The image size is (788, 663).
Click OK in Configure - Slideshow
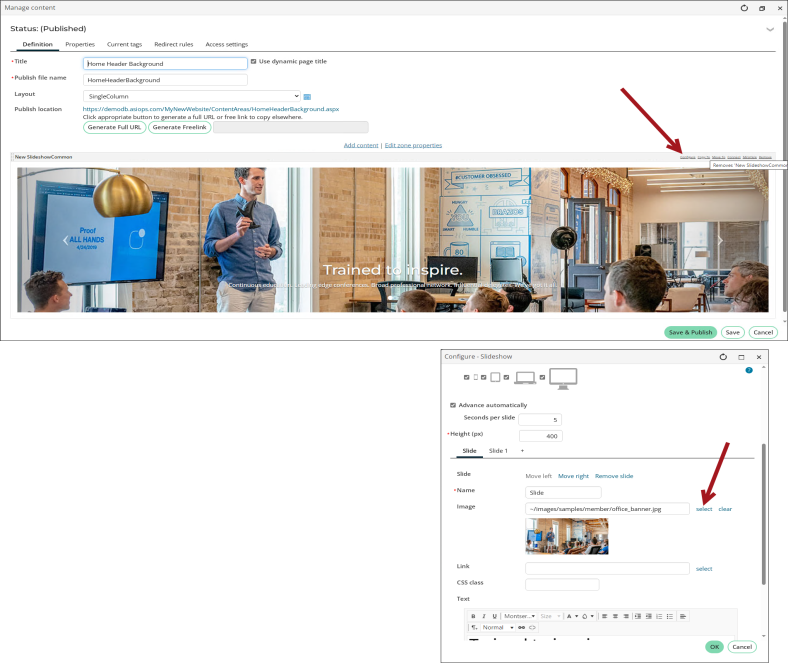tap(715, 647)
